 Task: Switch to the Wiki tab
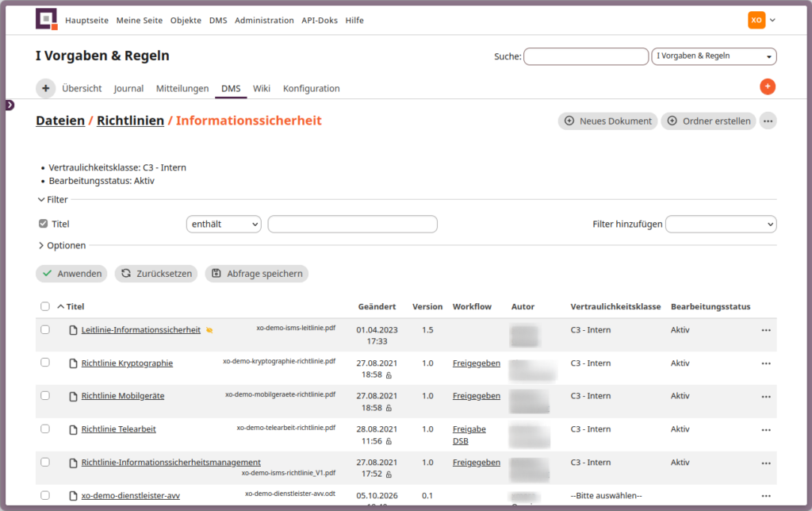point(262,88)
